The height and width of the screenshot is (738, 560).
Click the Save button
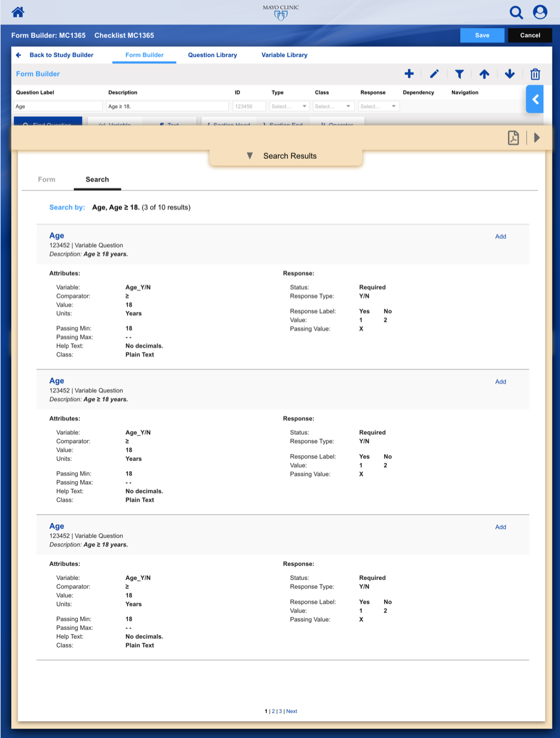pos(482,35)
